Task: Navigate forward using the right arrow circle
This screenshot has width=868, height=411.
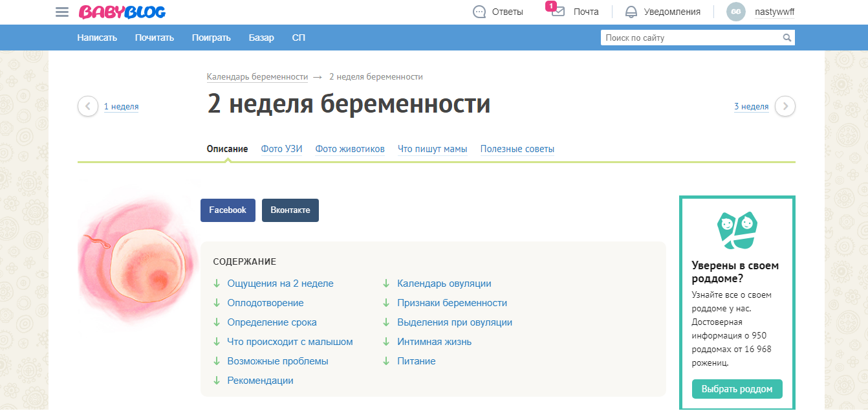Action: [785, 106]
